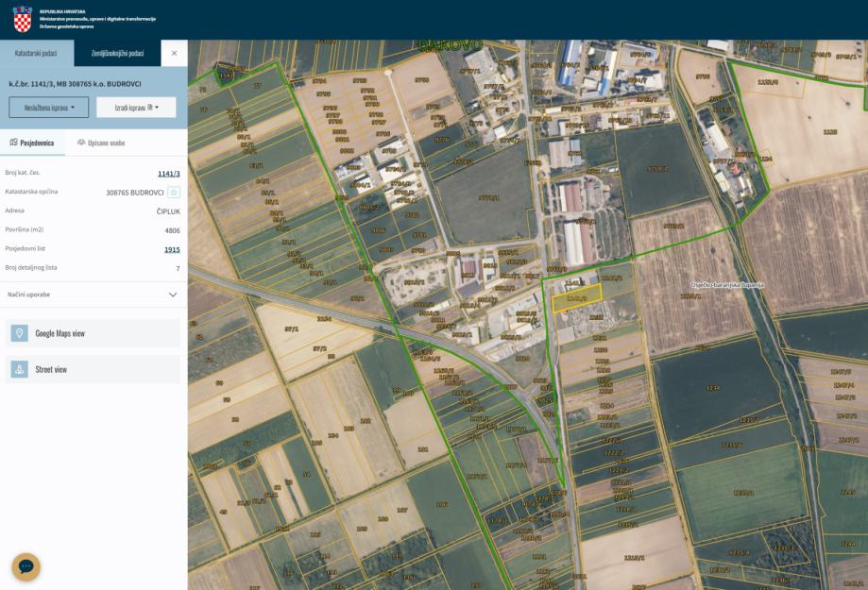Screen dimensions: 868x590
Task: Toggle the favorite star beside 308765 BUDROVCI
Action: click(x=174, y=192)
